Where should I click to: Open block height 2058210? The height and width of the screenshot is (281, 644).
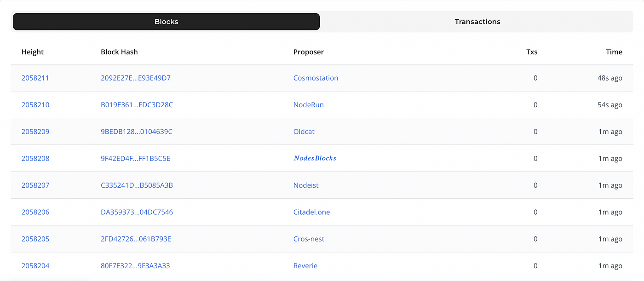35,105
